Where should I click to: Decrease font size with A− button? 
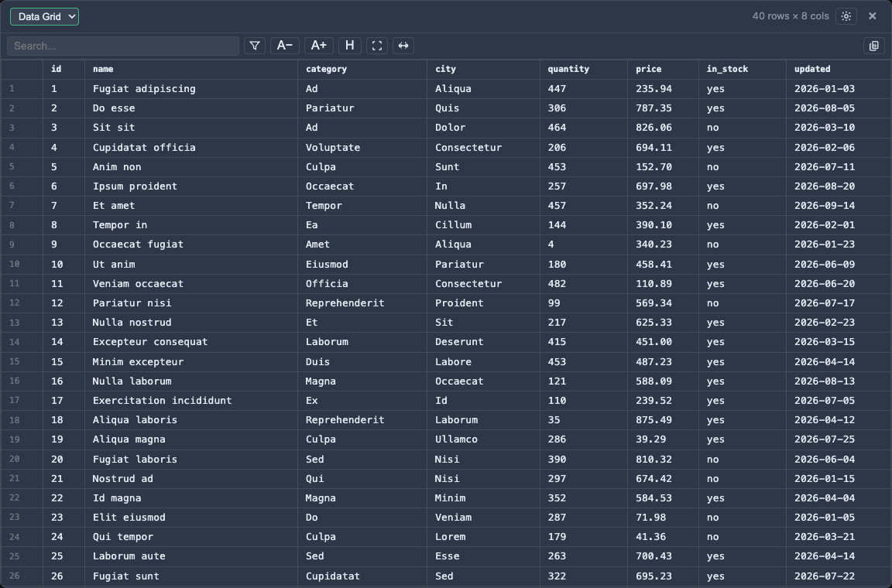tap(284, 46)
